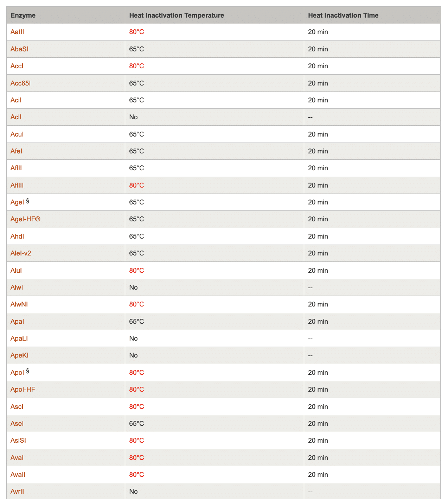Image resolution: width=448 pixels, height=499 pixels.
Task: Follow the AlwNI enzyme link
Action: pyautogui.click(x=19, y=304)
